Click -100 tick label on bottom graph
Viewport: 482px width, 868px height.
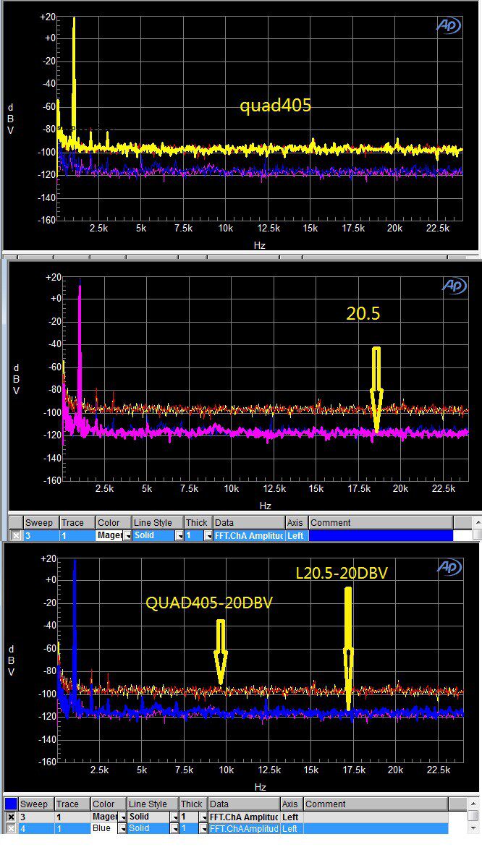click(x=46, y=694)
